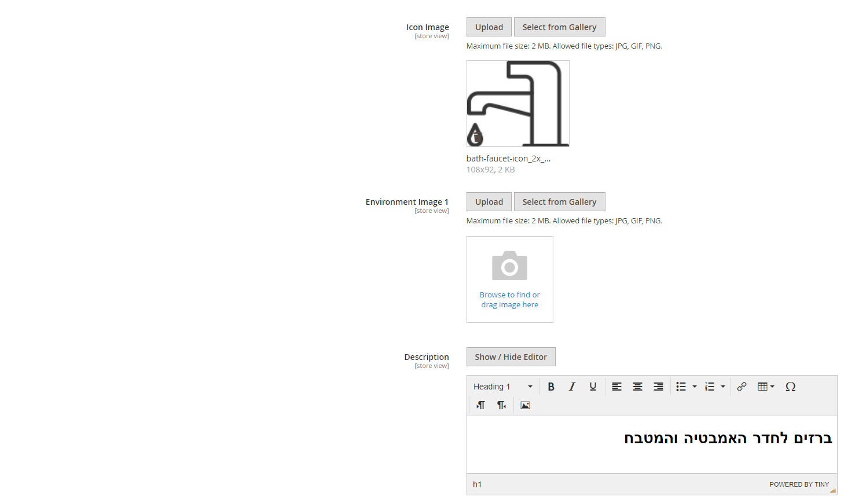Open the special character Omega picker

790,387
